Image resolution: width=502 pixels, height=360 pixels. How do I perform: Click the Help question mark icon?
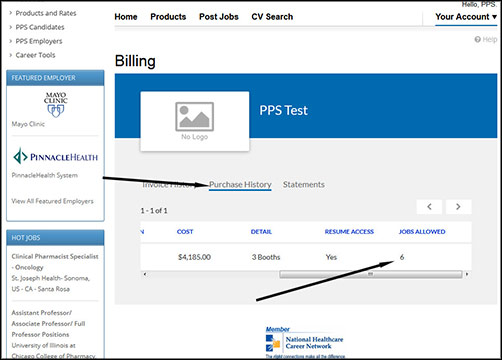point(477,40)
